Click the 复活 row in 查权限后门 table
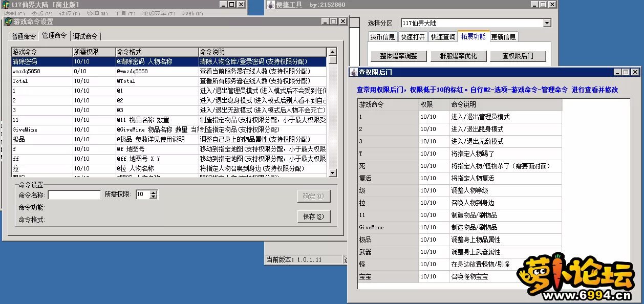 (460, 178)
